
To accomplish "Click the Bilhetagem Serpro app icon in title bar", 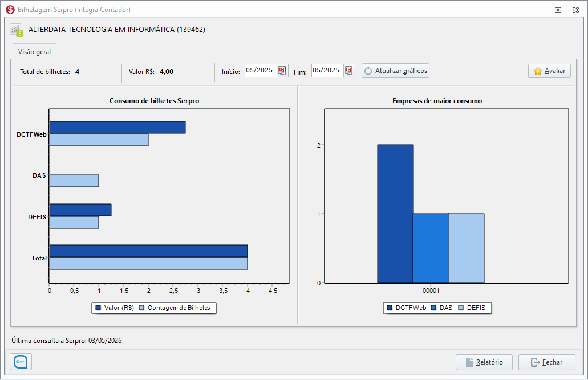I will (9, 10).
